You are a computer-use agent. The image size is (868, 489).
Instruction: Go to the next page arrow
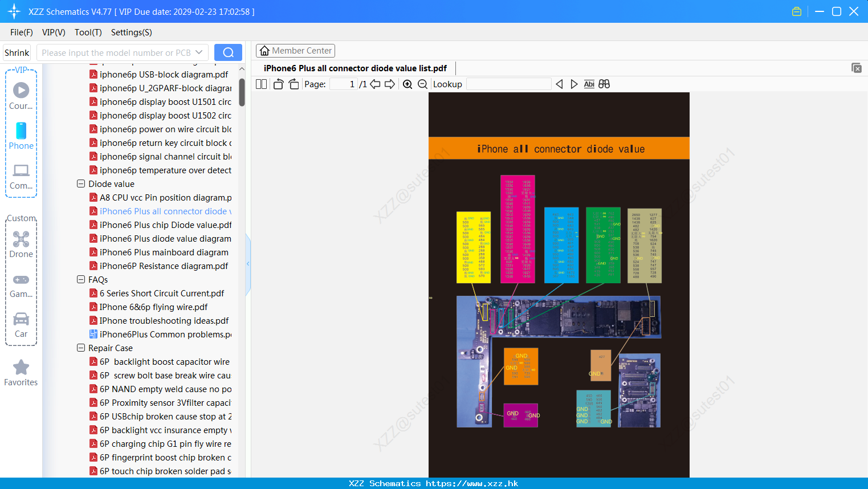click(390, 84)
